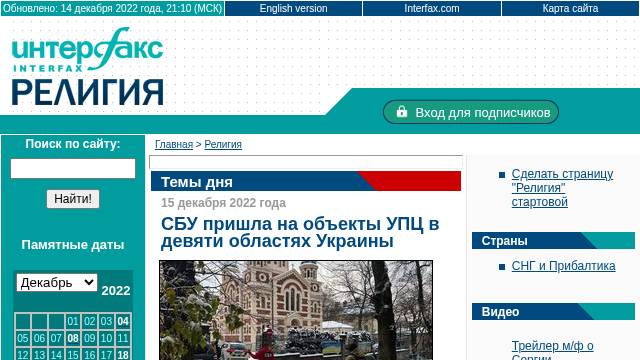Select calendar date 03
This screenshot has height=360, width=640.
click(106, 321)
